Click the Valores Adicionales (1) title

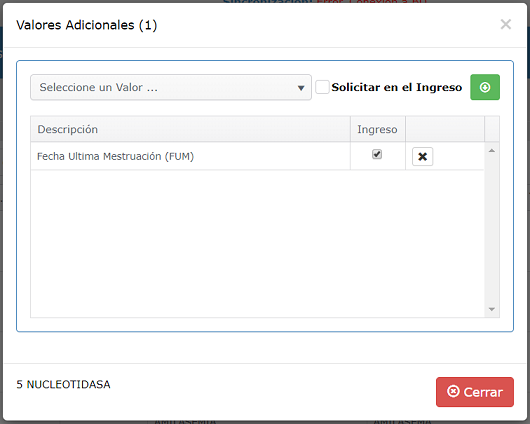click(87, 25)
